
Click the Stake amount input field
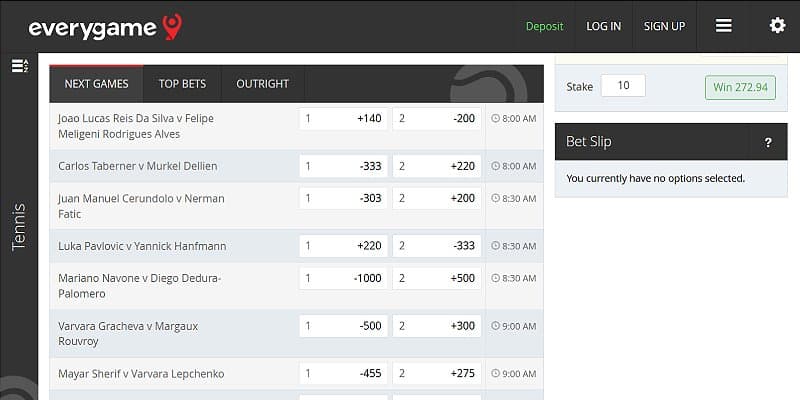[x=623, y=86]
